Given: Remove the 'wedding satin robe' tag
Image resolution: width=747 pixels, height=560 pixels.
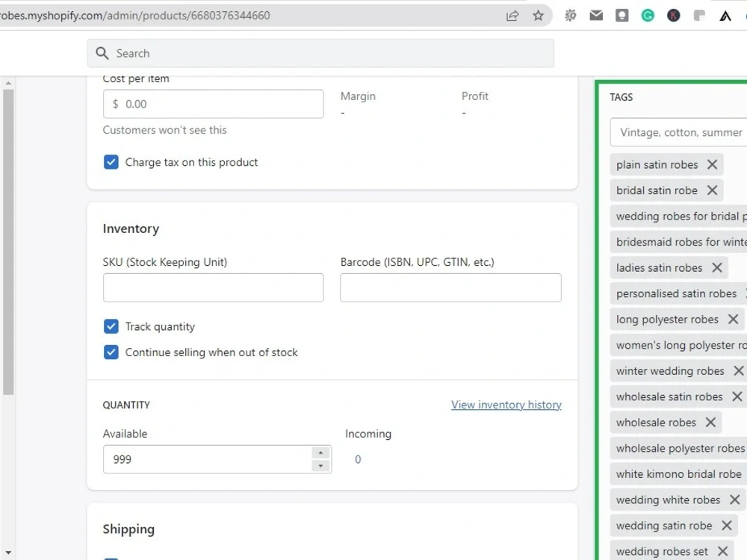Looking at the screenshot, I should [727, 525].
